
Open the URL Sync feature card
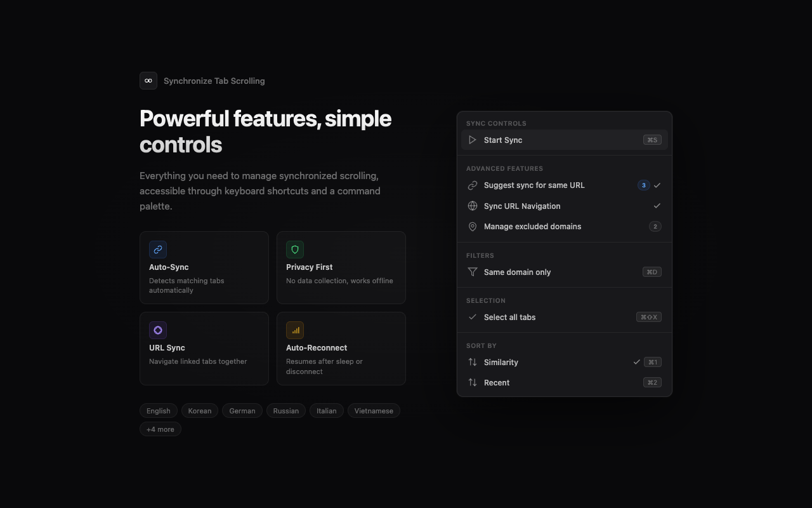(x=204, y=349)
